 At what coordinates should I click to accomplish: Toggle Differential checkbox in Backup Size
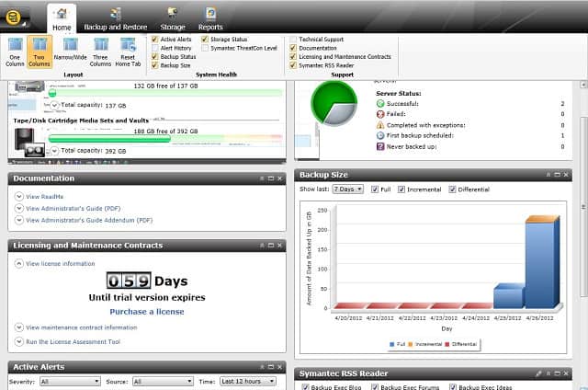(x=452, y=189)
